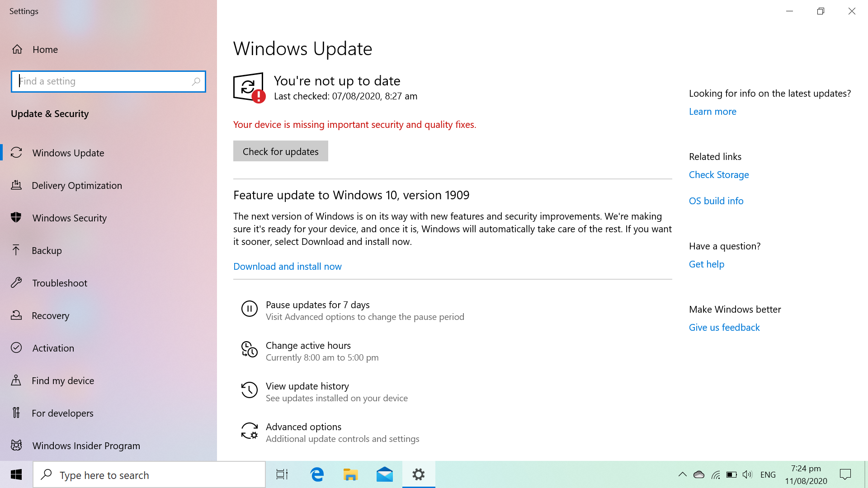Click the volume speaker tray icon
Viewport: 868px width, 488px height.
point(748,474)
